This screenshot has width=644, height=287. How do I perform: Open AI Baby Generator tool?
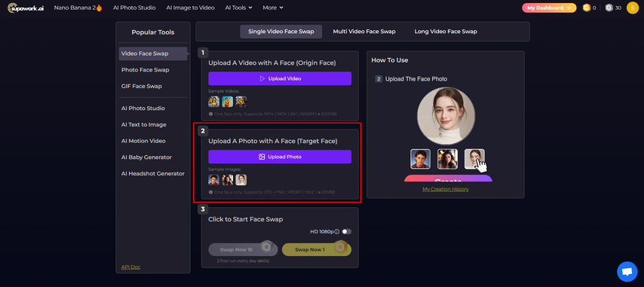click(146, 157)
